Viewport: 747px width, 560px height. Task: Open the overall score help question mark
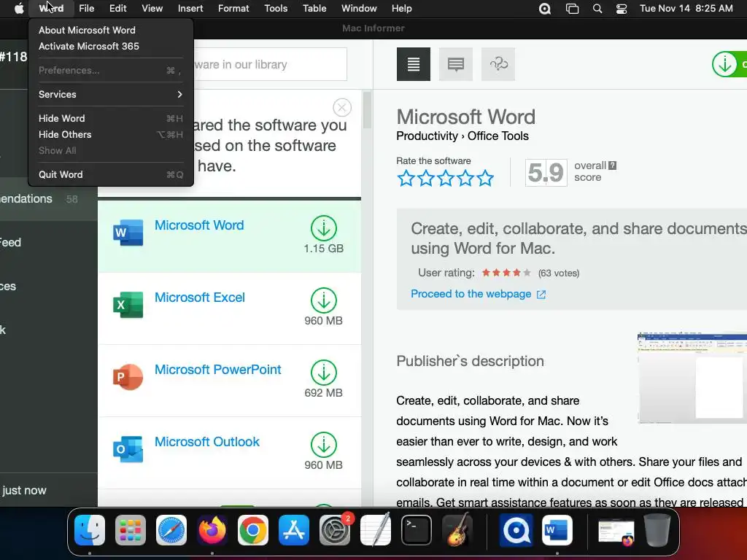click(613, 166)
